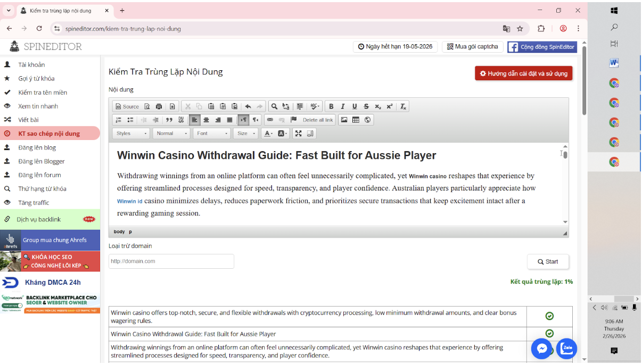Image resolution: width=642 pixels, height=364 pixels.
Task: Click the numbered list icon
Action: click(x=119, y=120)
